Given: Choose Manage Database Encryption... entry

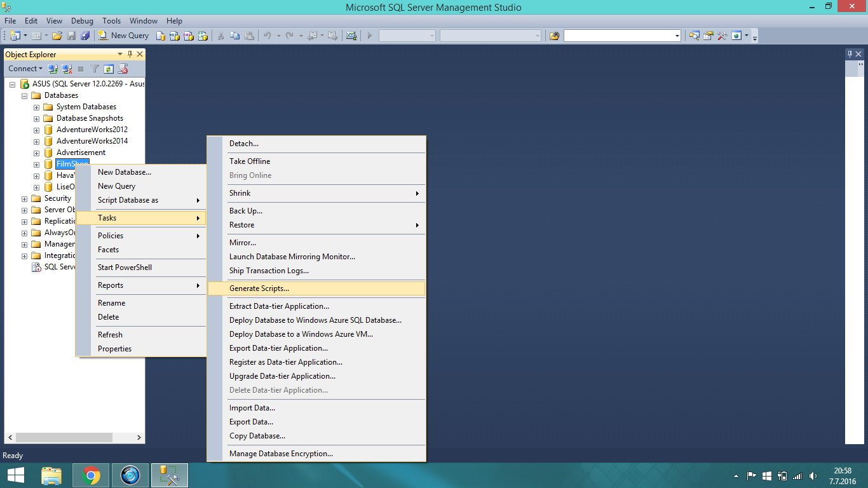Looking at the screenshot, I should (316, 454).
